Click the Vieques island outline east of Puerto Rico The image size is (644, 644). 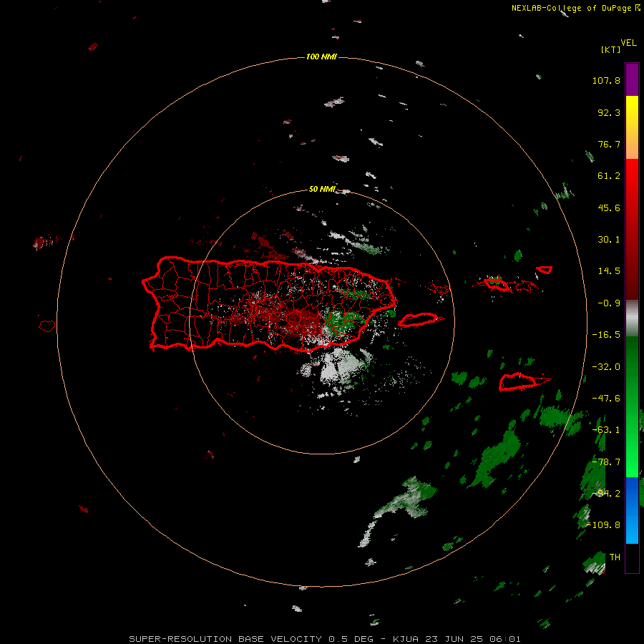pyautogui.click(x=418, y=320)
